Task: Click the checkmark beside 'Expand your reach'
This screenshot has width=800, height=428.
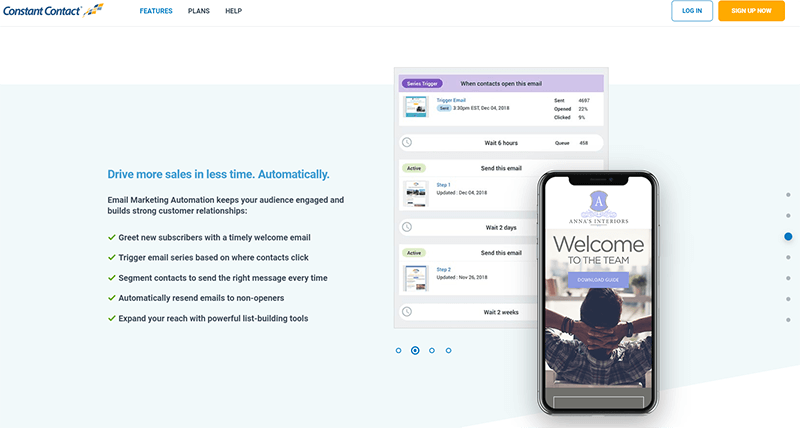Action: pyautogui.click(x=112, y=318)
